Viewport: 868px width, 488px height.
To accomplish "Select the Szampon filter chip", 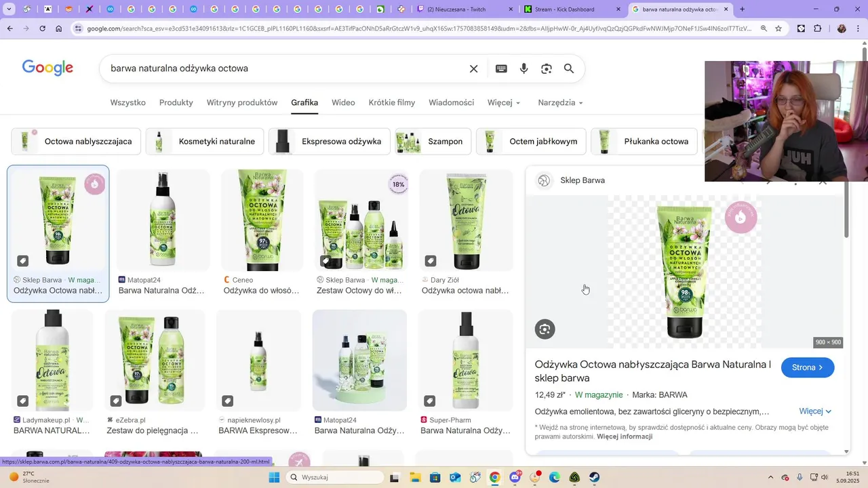I will [x=433, y=142].
